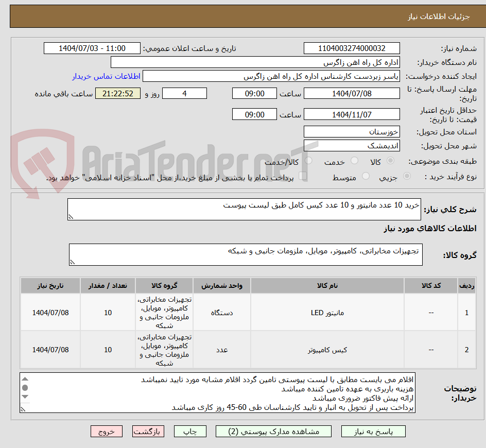
Task: Click the واحد شمارش column header
Action: click(x=221, y=286)
